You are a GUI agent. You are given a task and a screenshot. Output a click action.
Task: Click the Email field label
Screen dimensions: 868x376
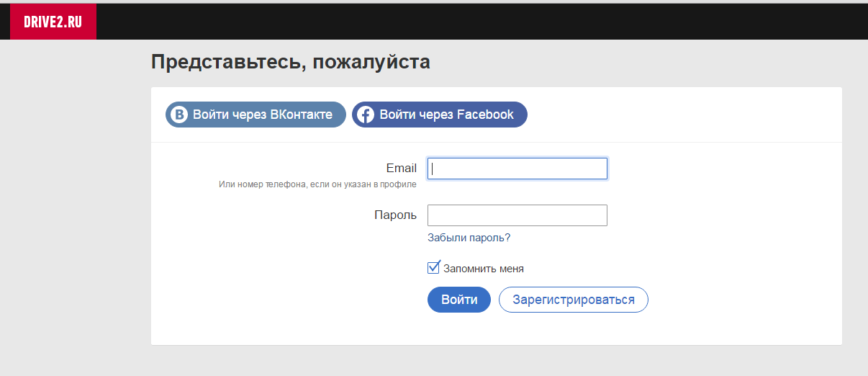(x=401, y=169)
